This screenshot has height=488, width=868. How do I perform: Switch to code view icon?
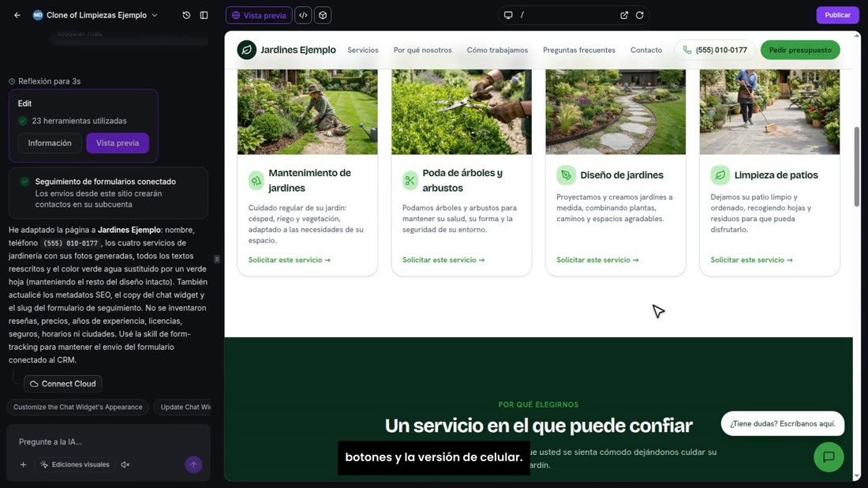pyautogui.click(x=303, y=16)
